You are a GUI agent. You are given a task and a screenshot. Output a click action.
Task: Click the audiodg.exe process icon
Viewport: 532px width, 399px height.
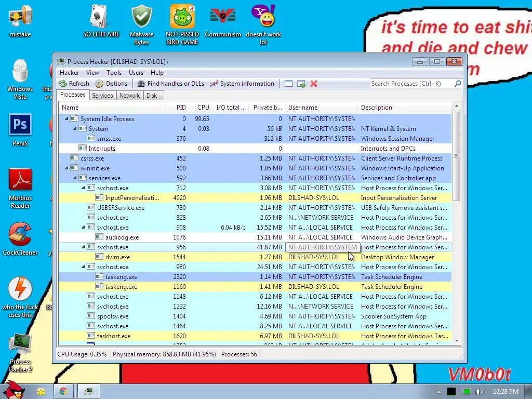[x=99, y=237]
